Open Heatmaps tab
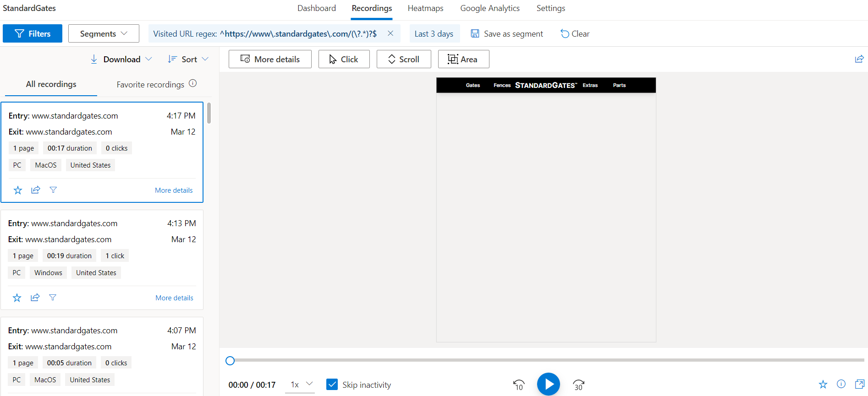Screen dimensions: 868x396 426,8
